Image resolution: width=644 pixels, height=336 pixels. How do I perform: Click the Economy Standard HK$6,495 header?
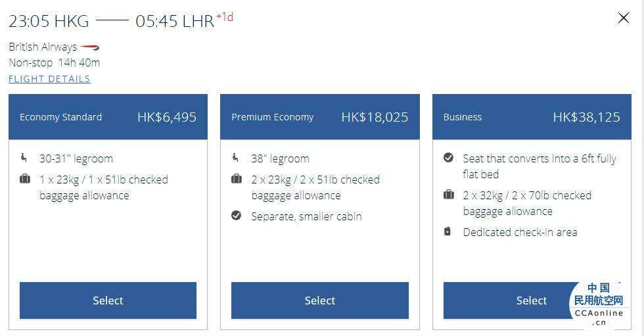(x=108, y=116)
